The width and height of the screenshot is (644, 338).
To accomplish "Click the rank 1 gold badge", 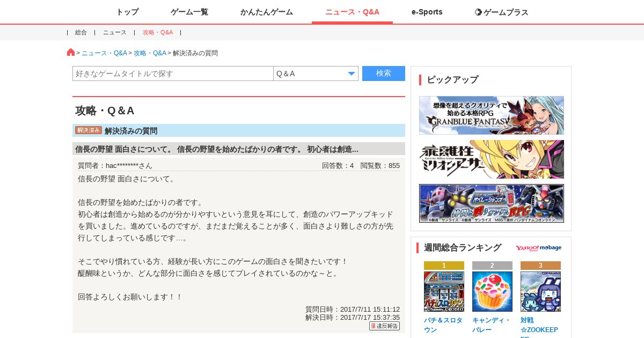I will click(x=444, y=266).
